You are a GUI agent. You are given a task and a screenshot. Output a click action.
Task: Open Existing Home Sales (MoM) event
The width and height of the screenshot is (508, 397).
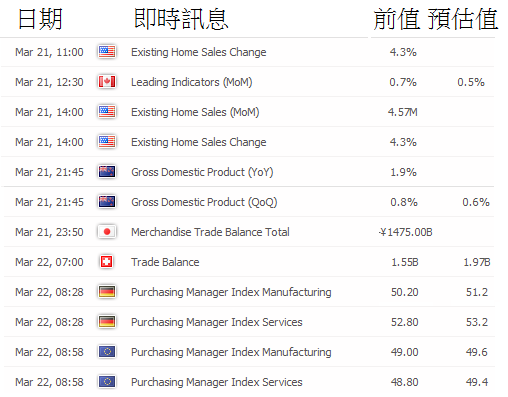click(195, 112)
